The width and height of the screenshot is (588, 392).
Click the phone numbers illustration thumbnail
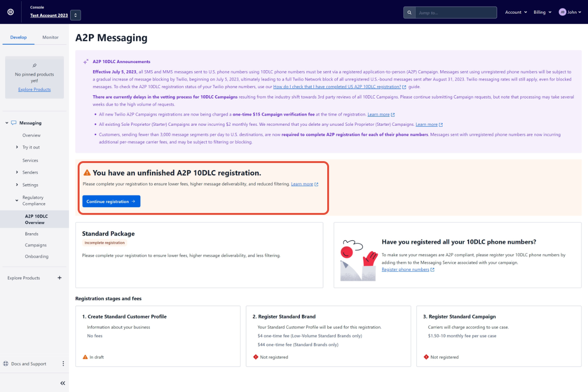pos(359,261)
